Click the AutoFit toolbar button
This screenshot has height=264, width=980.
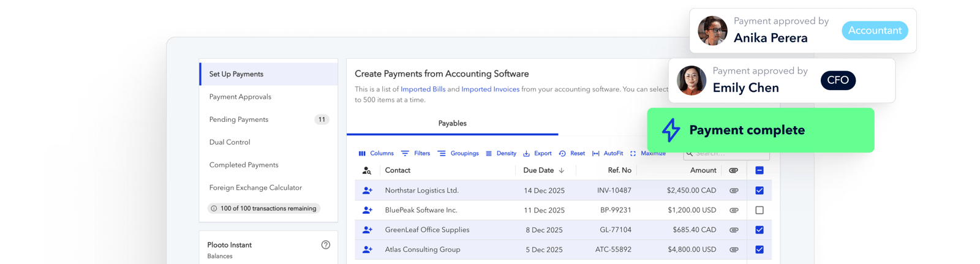(x=608, y=154)
